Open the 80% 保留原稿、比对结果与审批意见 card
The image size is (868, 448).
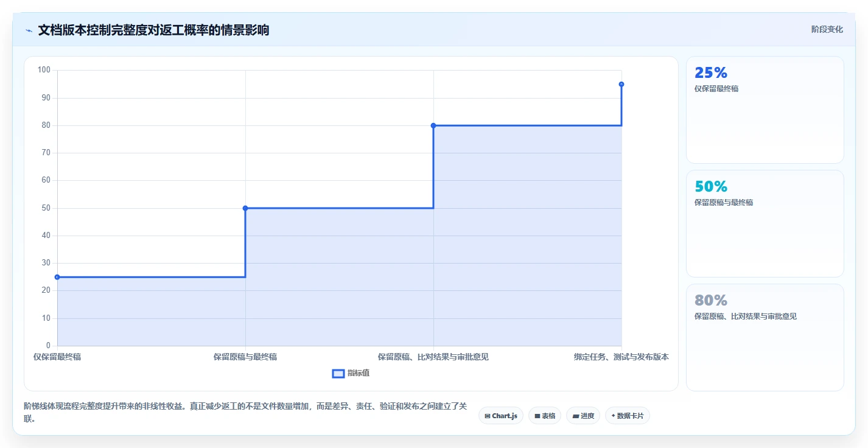(765, 338)
